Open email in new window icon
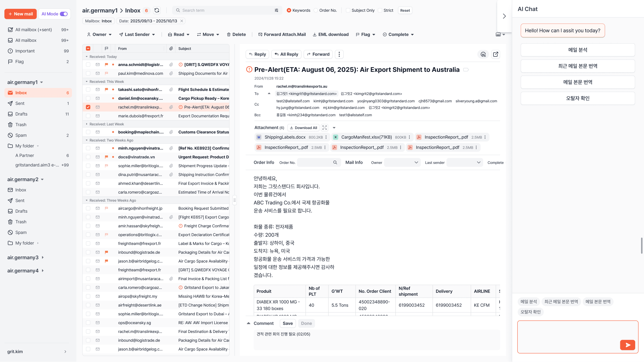Viewport: 644px width, 362px height. click(495, 54)
